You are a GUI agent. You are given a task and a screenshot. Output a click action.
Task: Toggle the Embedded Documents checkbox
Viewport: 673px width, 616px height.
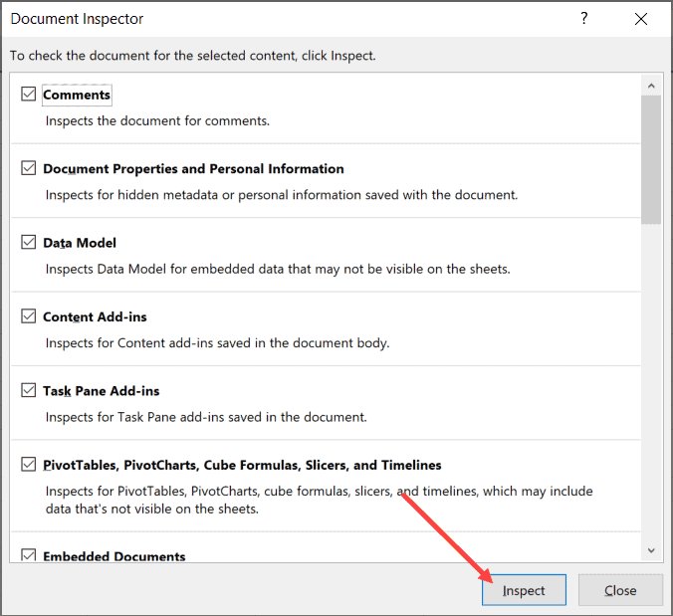(x=28, y=556)
